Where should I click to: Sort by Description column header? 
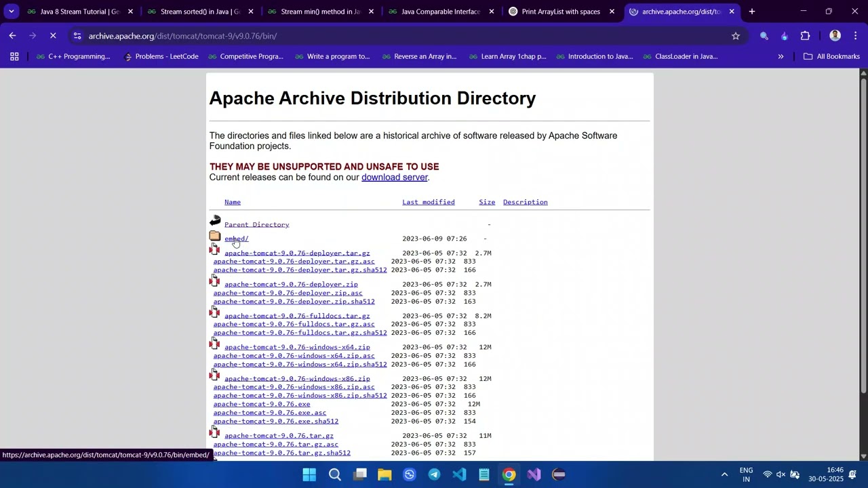(x=526, y=202)
